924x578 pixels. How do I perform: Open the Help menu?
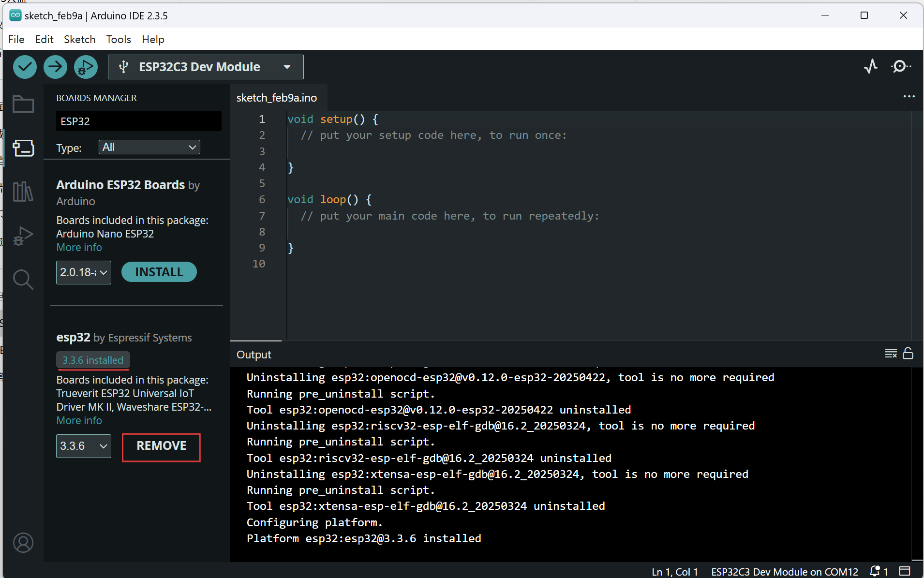pyautogui.click(x=153, y=39)
